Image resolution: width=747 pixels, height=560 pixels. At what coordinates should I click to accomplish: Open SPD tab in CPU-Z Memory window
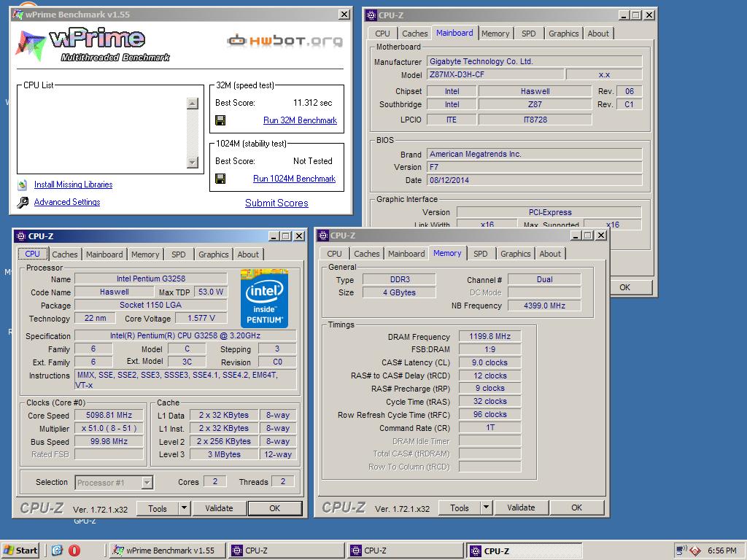point(480,254)
